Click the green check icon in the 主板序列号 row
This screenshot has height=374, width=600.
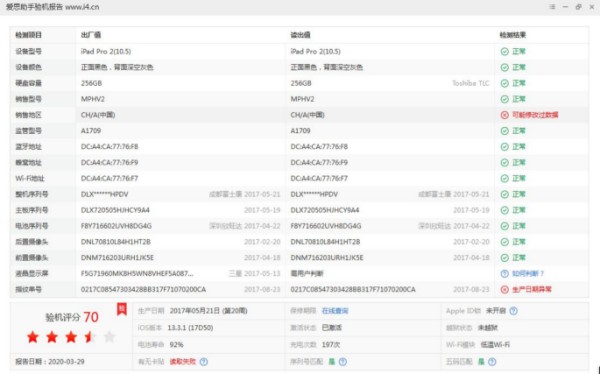(504, 210)
